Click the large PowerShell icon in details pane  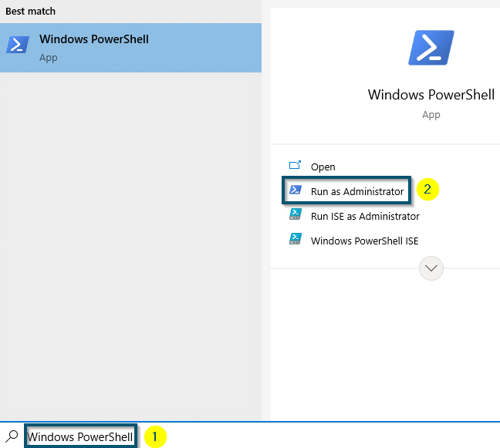(431, 48)
